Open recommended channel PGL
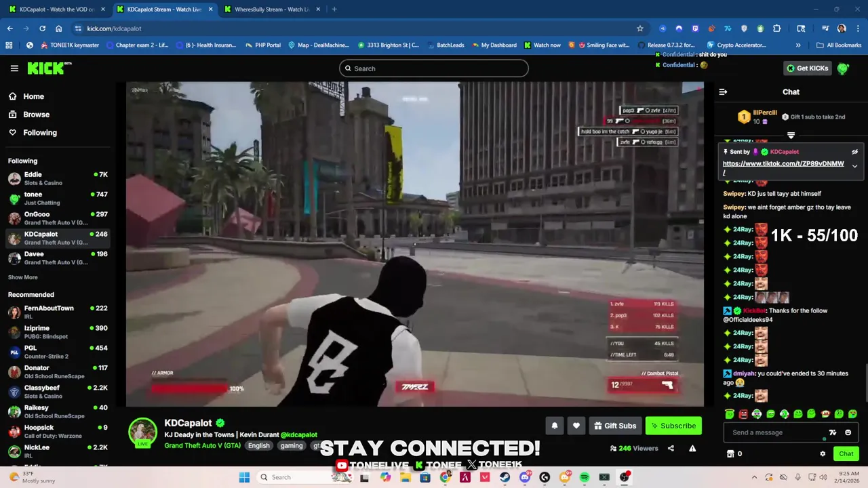868x488 pixels. coord(57,352)
